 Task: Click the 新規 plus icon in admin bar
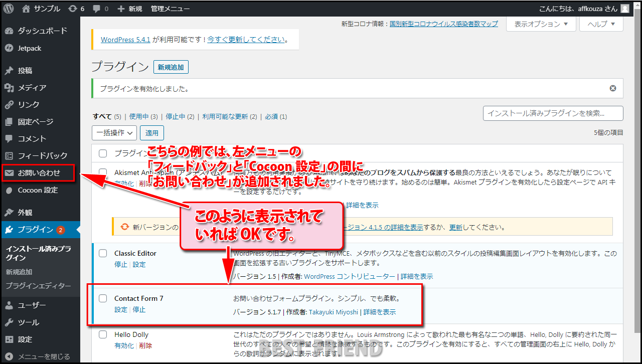[x=120, y=9]
